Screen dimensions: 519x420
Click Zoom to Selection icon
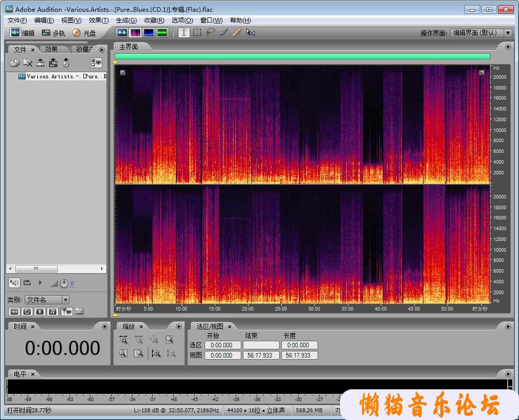[169, 340]
